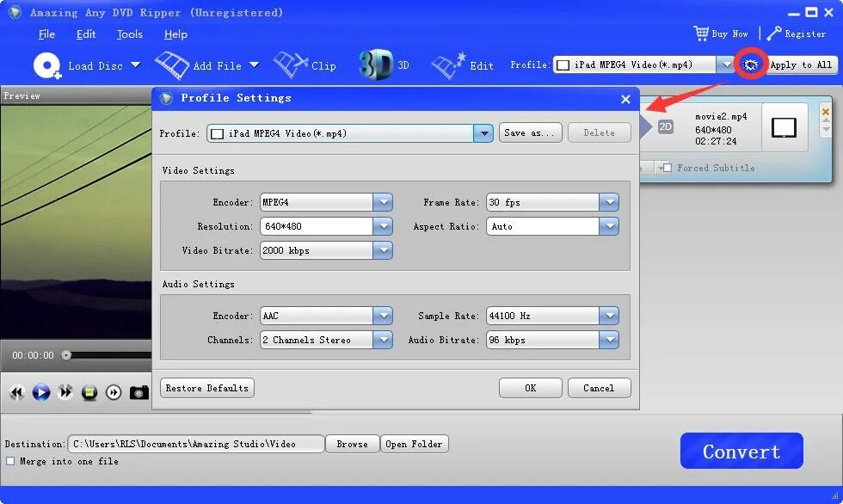The image size is (843, 504).
Task: Open the dropdown left of Forced Subtitle
Action: 660,169
